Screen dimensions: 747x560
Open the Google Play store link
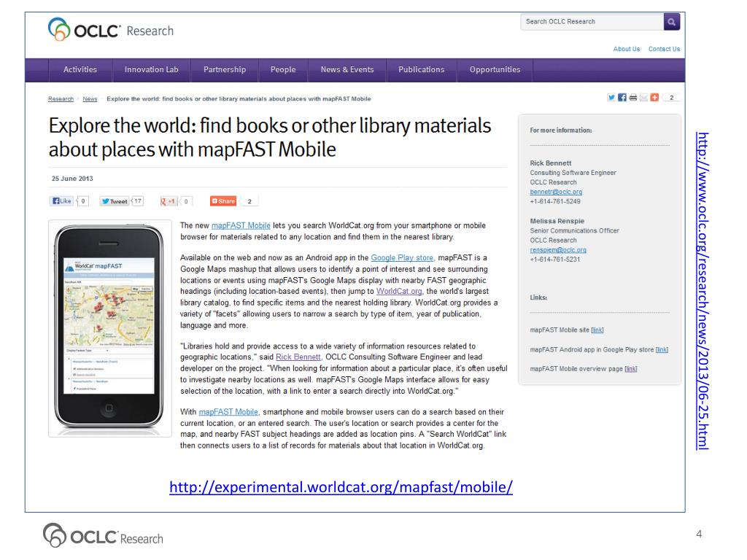pyautogui.click(x=402, y=257)
